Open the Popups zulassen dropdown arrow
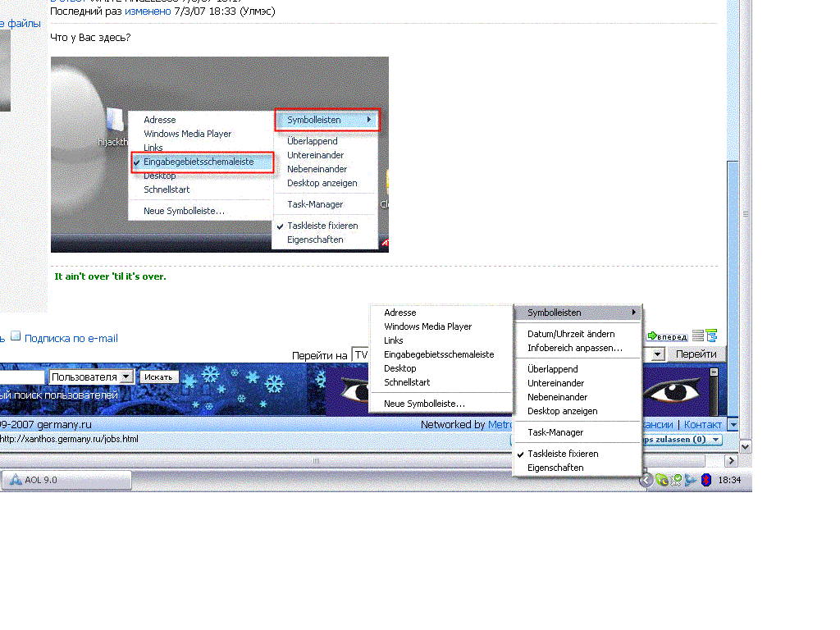This screenshot has height=630, width=840. [716, 440]
